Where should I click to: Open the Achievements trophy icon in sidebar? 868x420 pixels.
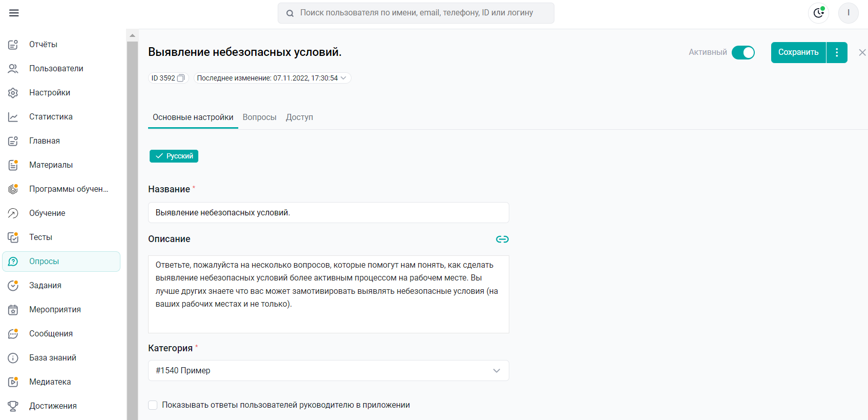(13, 406)
